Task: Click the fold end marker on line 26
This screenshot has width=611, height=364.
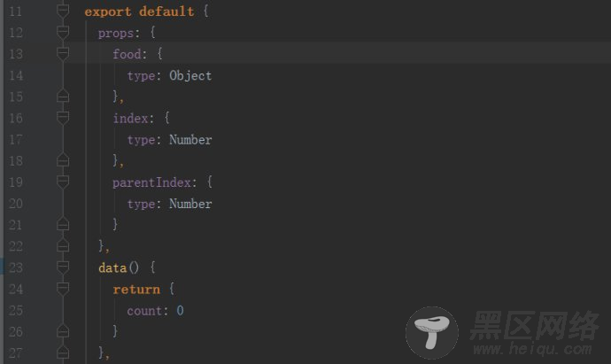Action: coord(63,331)
